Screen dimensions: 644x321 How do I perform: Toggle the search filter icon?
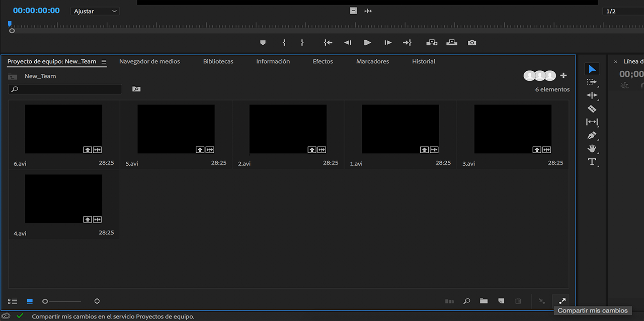[136, 89]
